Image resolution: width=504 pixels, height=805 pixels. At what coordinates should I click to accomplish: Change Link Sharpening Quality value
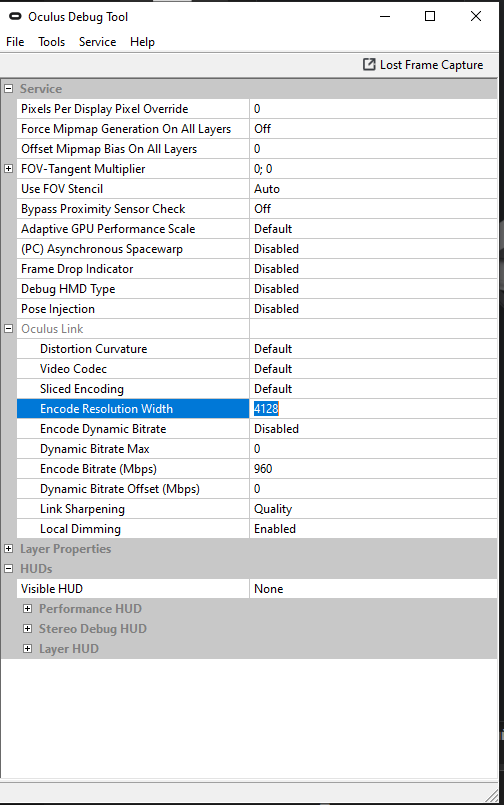pos(373,509)
